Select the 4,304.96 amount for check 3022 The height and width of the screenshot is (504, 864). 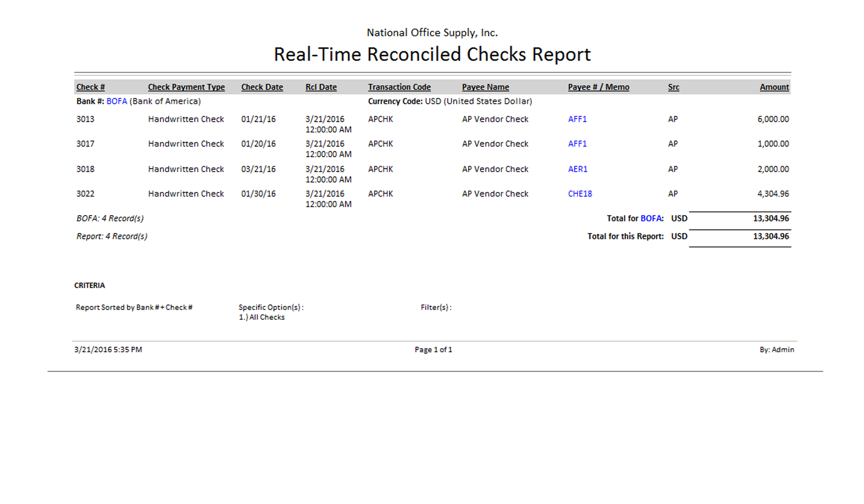pos(773,194)
